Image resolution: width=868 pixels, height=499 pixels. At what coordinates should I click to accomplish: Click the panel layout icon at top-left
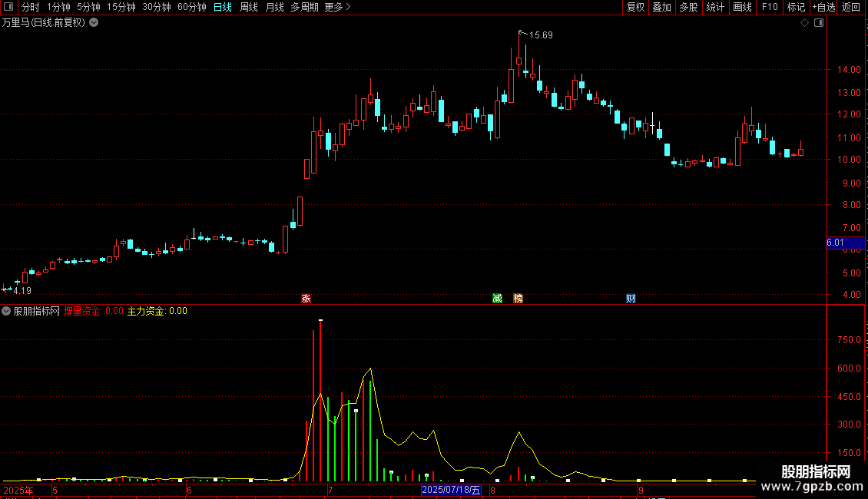point(8,7)
